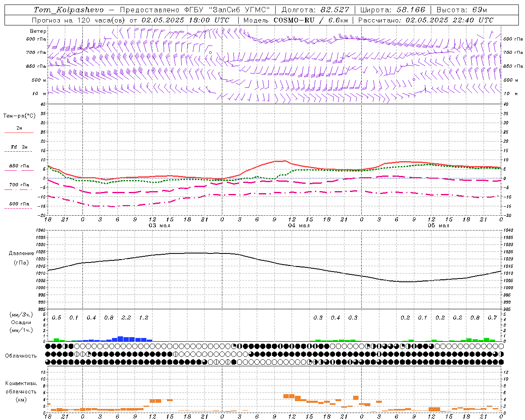This screenshot has width=525, height=420.
Task: Click the 05 мая date label
Action: pos(438,226)
